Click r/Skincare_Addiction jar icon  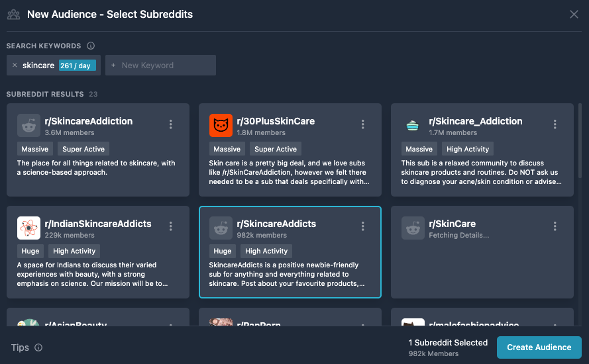click(x=413, y=125)
